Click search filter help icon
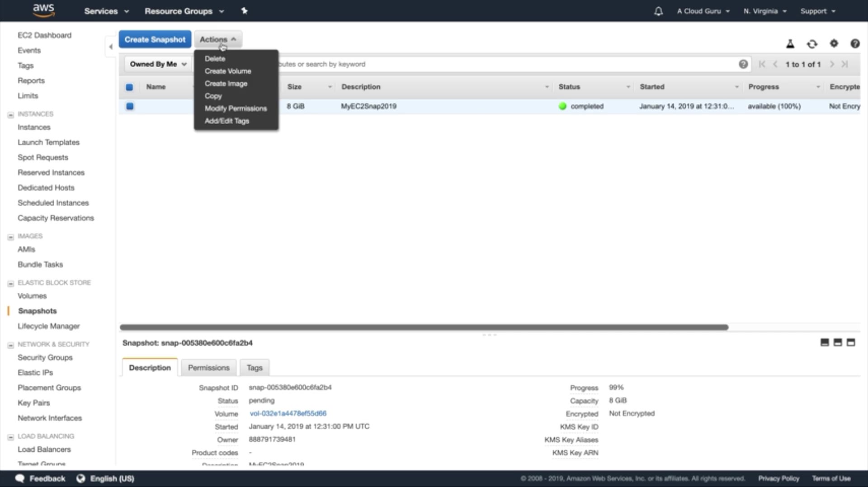Viewport: 868px width, 487px height. tap(743, 64)
